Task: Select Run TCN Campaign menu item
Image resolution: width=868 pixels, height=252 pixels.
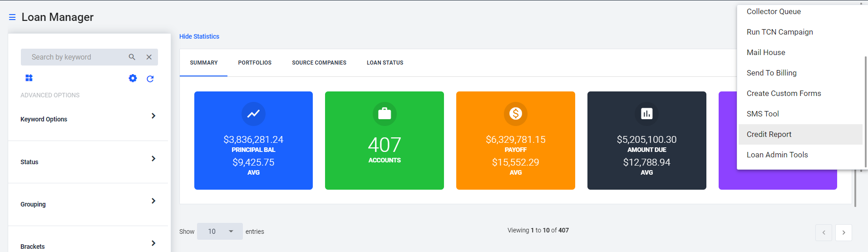Action: click(800, 32)
